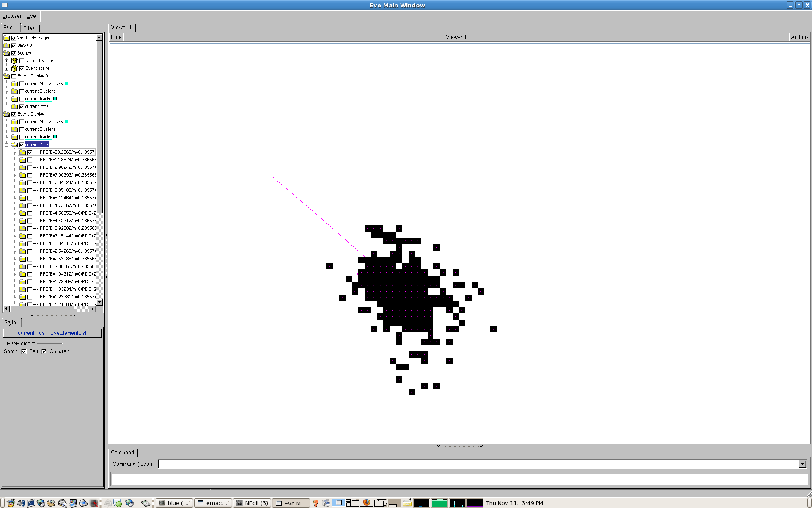Toggle the Geometry scene checkbox
This screenshot has height=508, width=812.
click(22, 61)
